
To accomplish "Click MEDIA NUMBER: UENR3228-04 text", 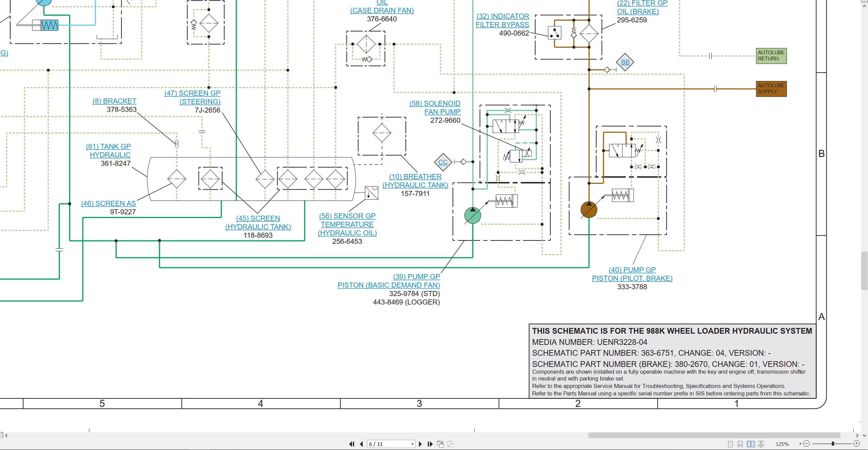I will point(589,342).
